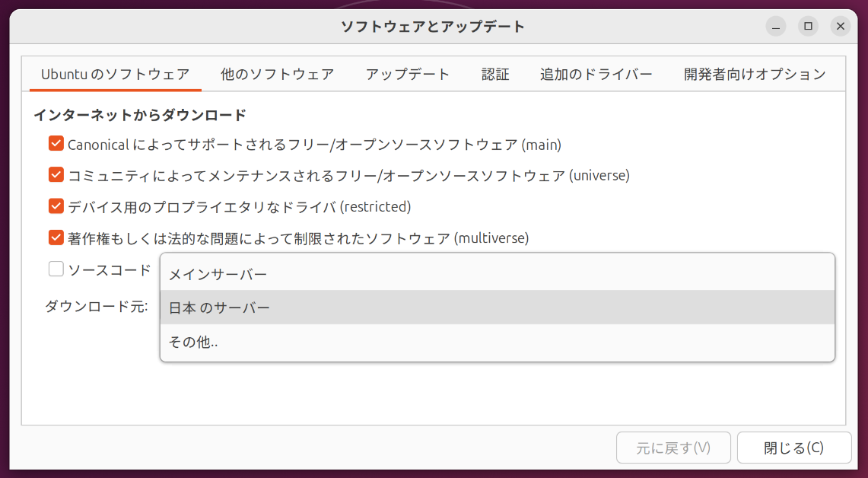Toggle the community-maintained (universe) checkbox
The height and width of the screenshot is (478, 868).
coord(56,175)
